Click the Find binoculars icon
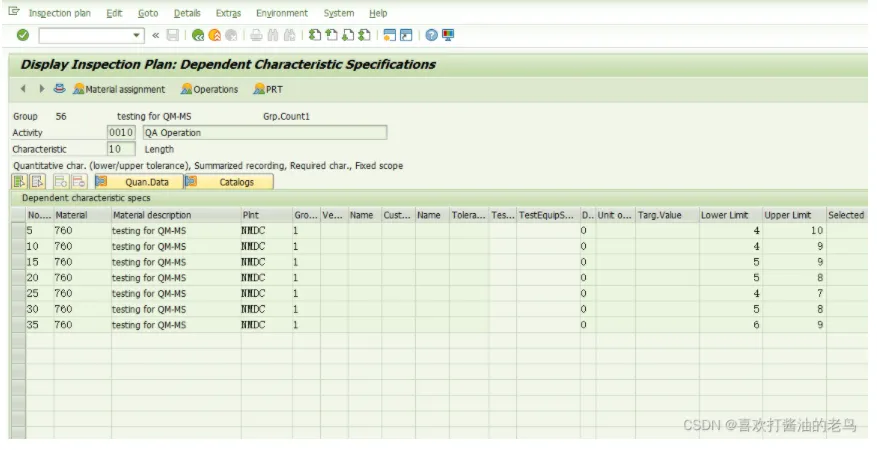This screenshot has width=877, height=450. (273, 35)
